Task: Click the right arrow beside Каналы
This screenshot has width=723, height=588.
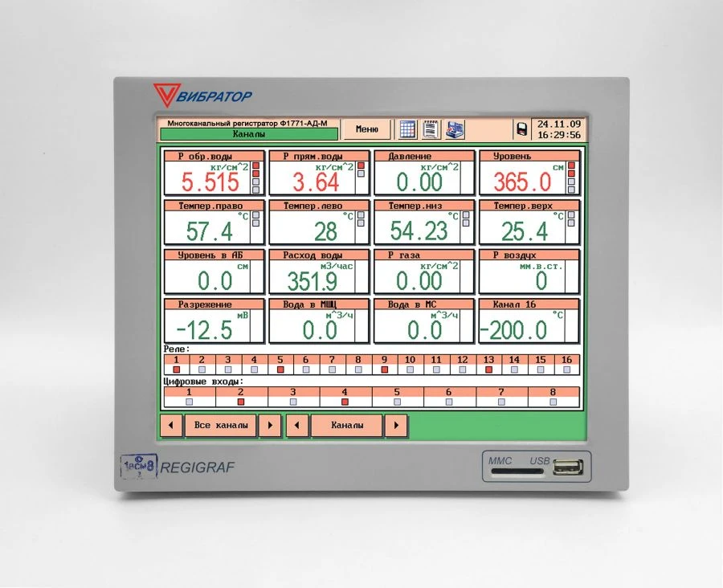Action: tap(394, 425)
